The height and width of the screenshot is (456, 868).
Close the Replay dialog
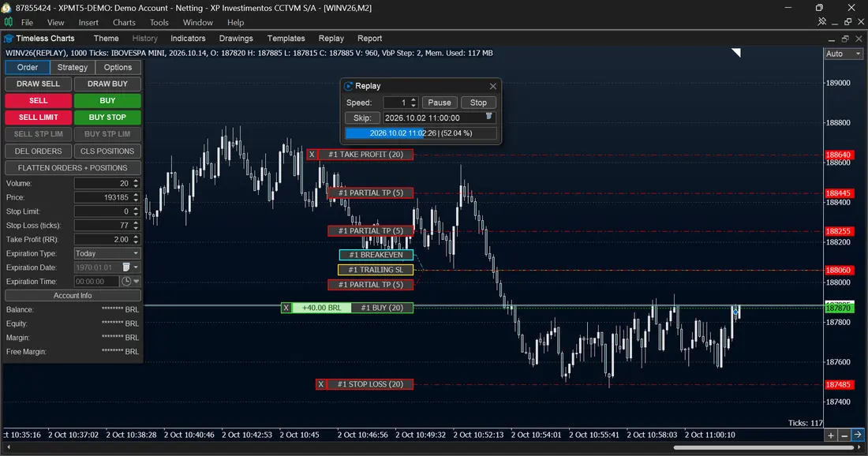[492, 86]
